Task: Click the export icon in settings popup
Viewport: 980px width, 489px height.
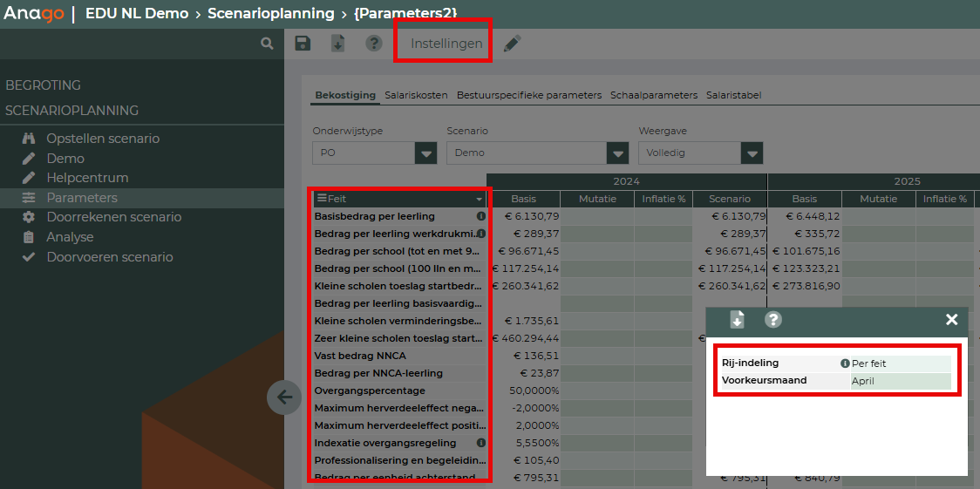Action: (x=737, y=320)
